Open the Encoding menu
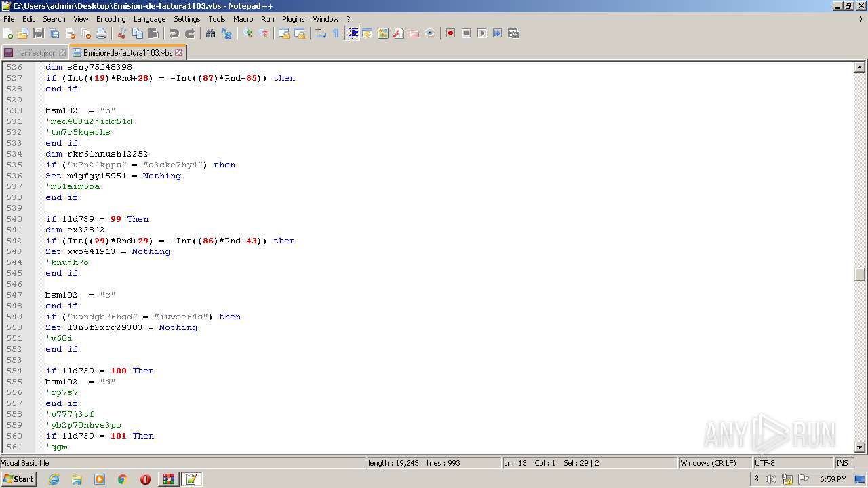 [x=111, y=19]
